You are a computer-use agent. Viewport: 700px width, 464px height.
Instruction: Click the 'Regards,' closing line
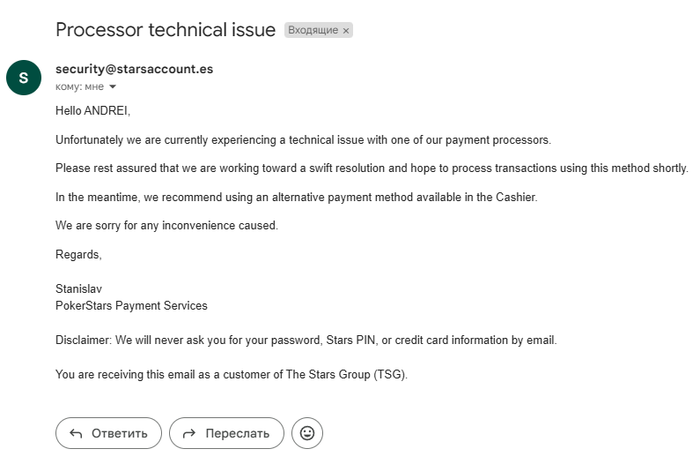pos(79,255)
